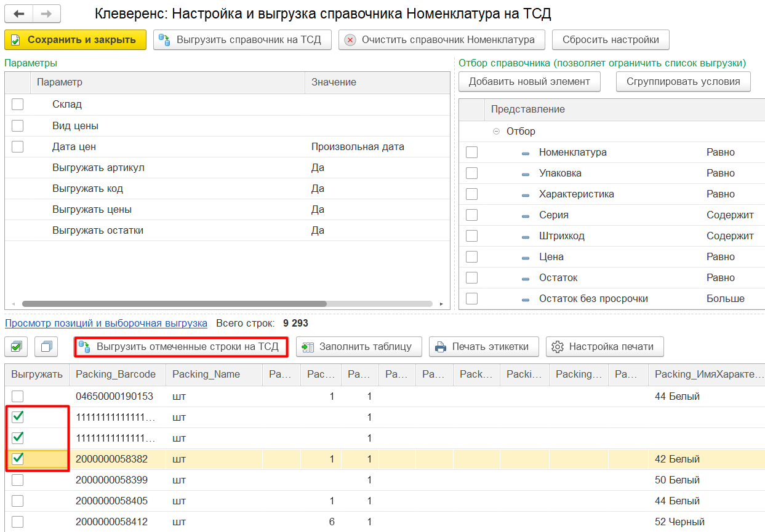Image resolution: width=765 pixels, height=532 pixels.
Task: Click Выгрузить справочник на ТСД
Action: 242,40
